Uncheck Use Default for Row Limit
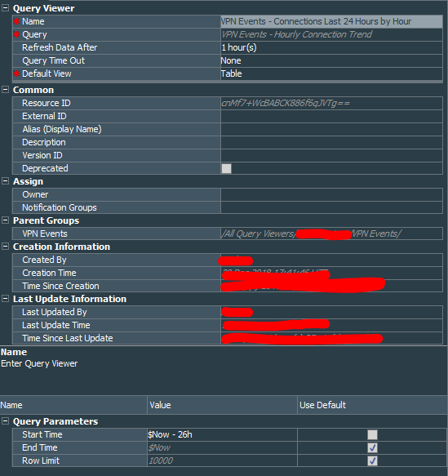Screen dimensions: 448x476 click(x=372, y=460)
